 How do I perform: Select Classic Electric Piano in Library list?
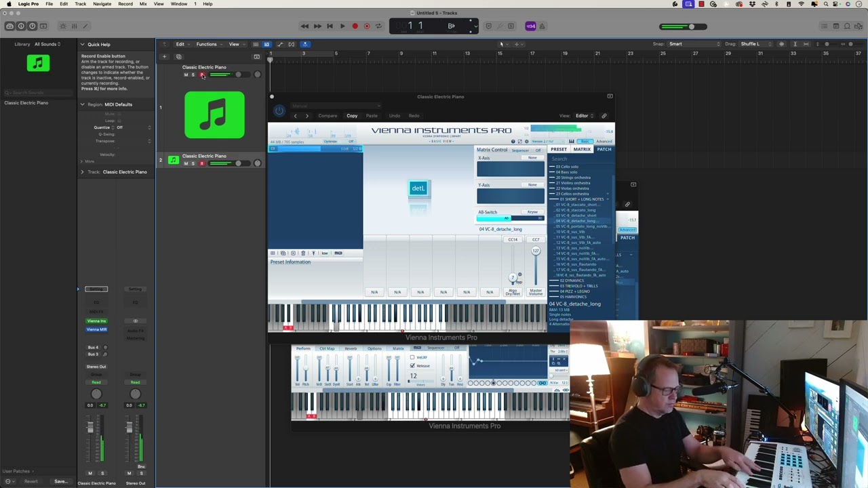[x=26, y=103]
